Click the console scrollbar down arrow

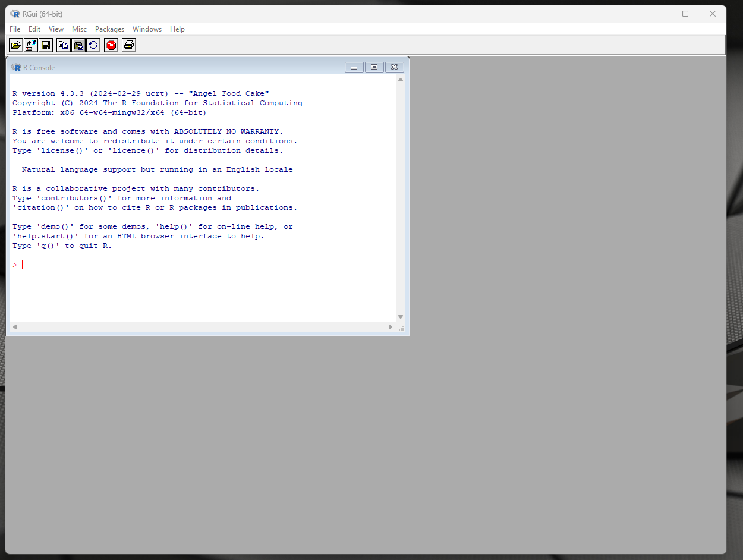pos(400,316)
